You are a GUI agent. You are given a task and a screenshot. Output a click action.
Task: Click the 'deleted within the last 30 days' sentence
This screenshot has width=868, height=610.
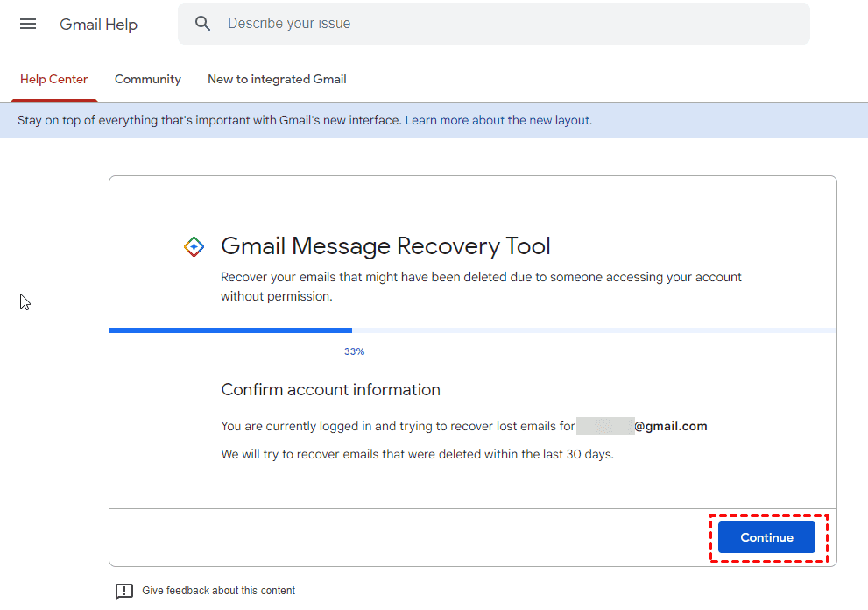point(418,454)
